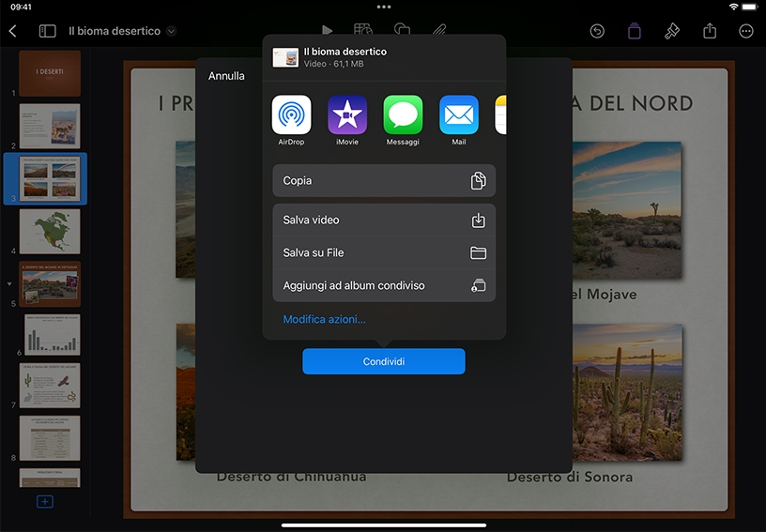Tap the Sonora desert cactus photo
Viewport: 766px width, 532px height.
(627, 392)
